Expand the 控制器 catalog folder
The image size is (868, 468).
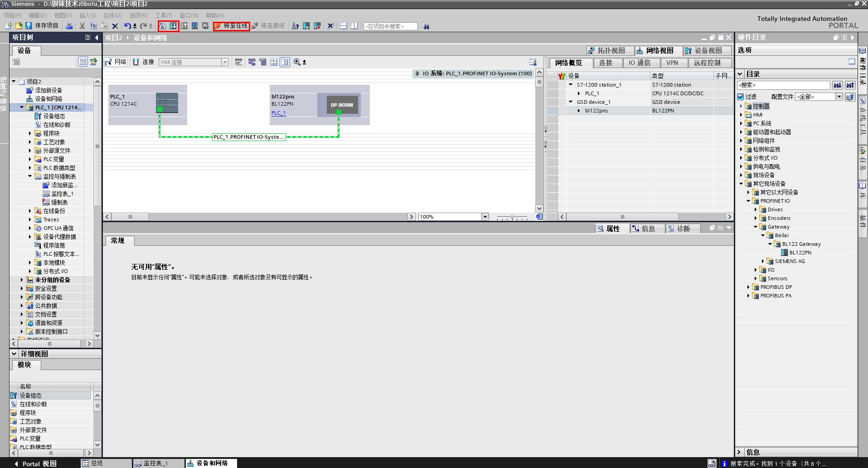tap(741, 106)
